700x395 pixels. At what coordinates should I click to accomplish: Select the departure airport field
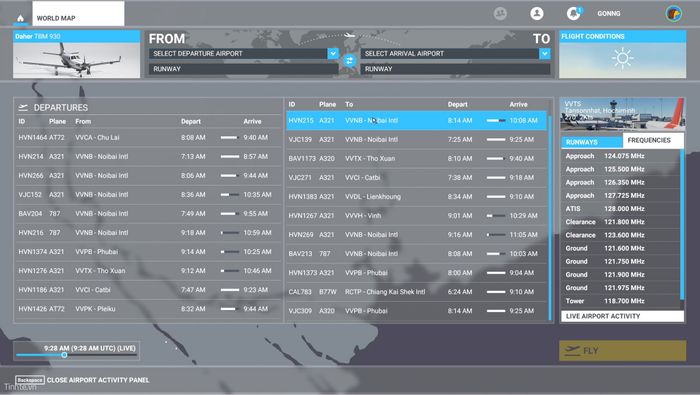click(x=238, y=54)
